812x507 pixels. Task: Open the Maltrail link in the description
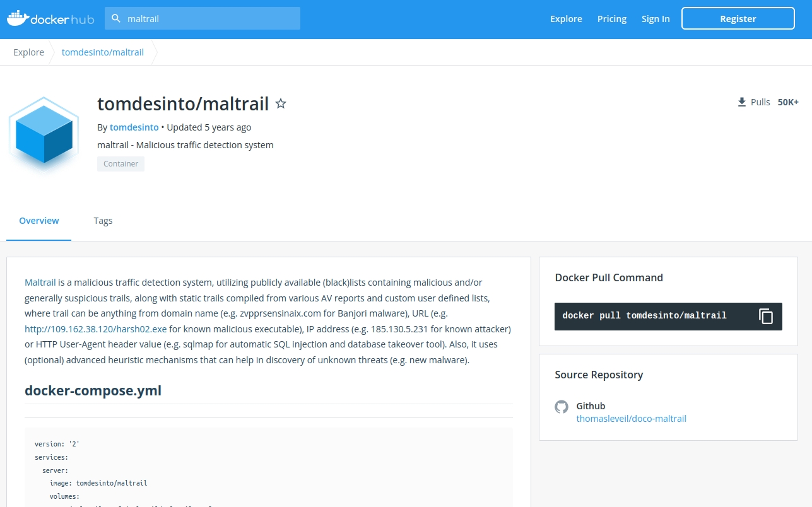[40, 283]
